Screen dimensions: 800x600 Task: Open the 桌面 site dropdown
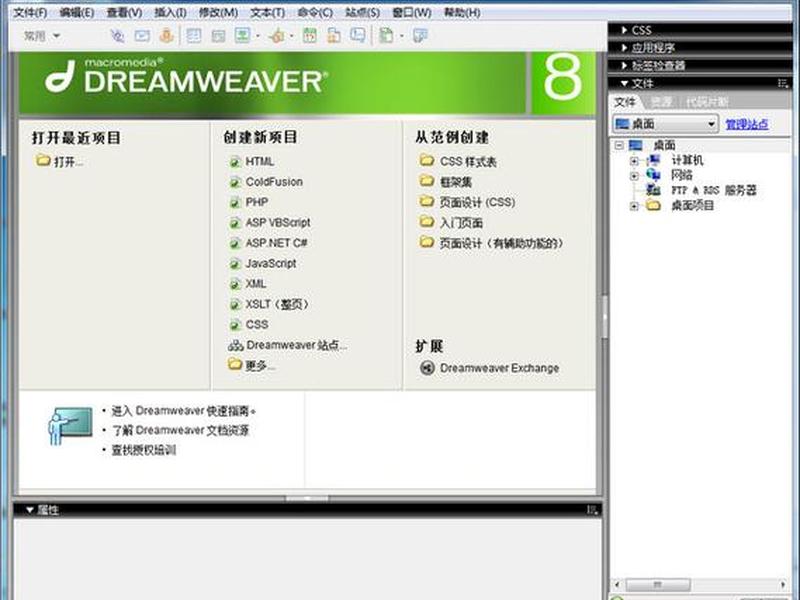click(665, 123)
